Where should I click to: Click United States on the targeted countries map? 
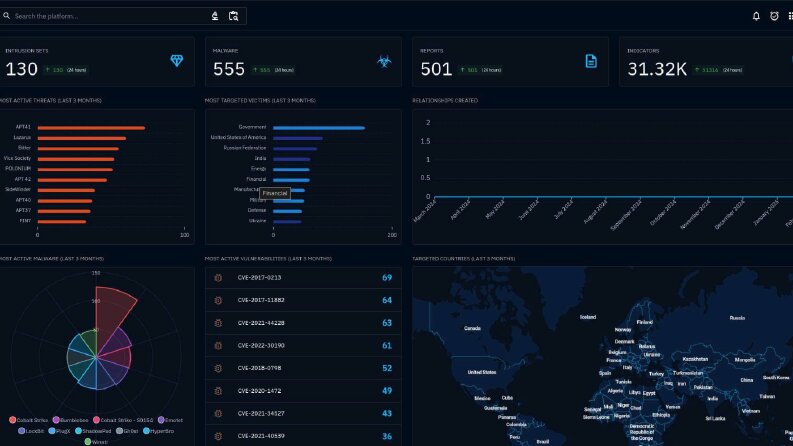[x=482, y=372]
